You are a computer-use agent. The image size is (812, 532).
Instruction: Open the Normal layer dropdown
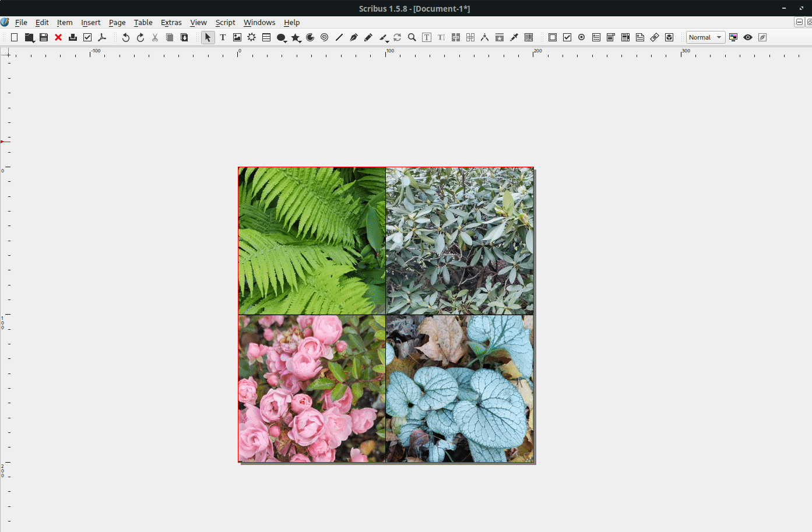719,37
